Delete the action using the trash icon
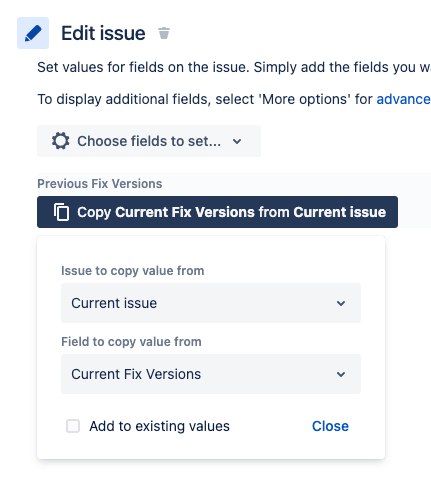Image resolution: width=431 pixels, height=479 pixels. [x=164, y=33]
